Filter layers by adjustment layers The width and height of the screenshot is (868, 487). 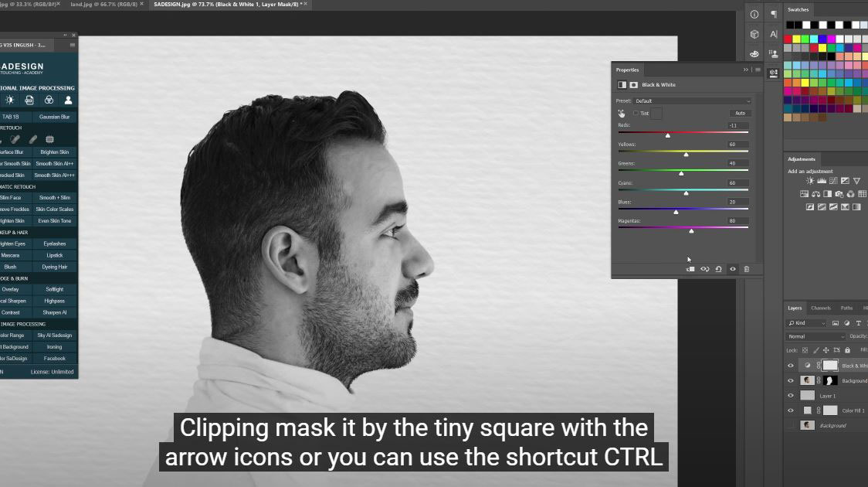pyautogui.click(x=847, y=323)
